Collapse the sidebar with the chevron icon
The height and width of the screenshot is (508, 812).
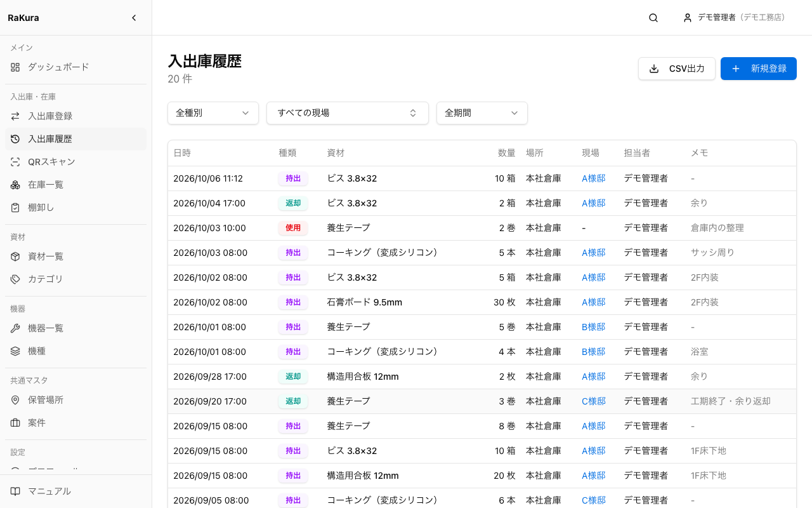[134, 18]
